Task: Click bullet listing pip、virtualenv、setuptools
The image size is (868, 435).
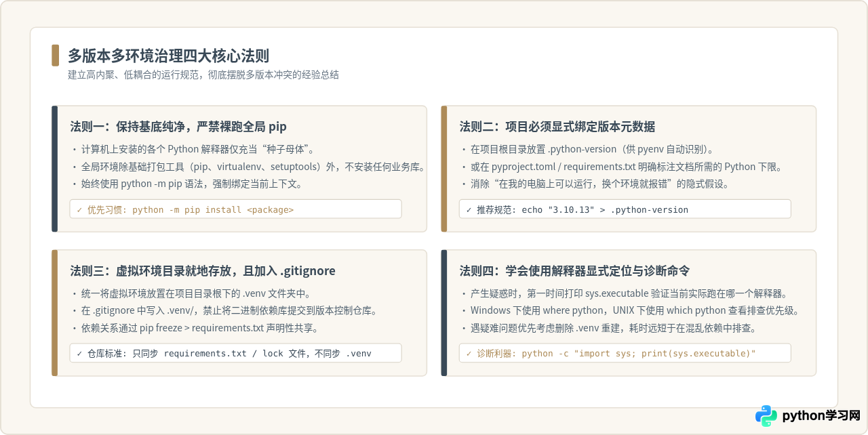Action: point(248,167)
